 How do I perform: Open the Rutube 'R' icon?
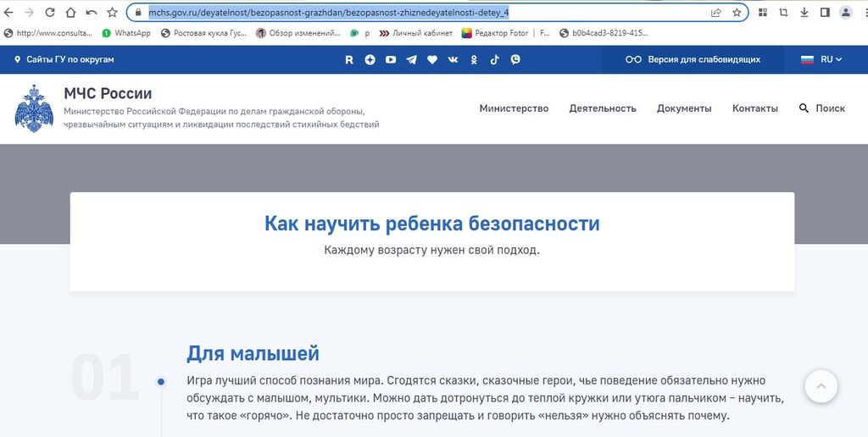(349, 59)
